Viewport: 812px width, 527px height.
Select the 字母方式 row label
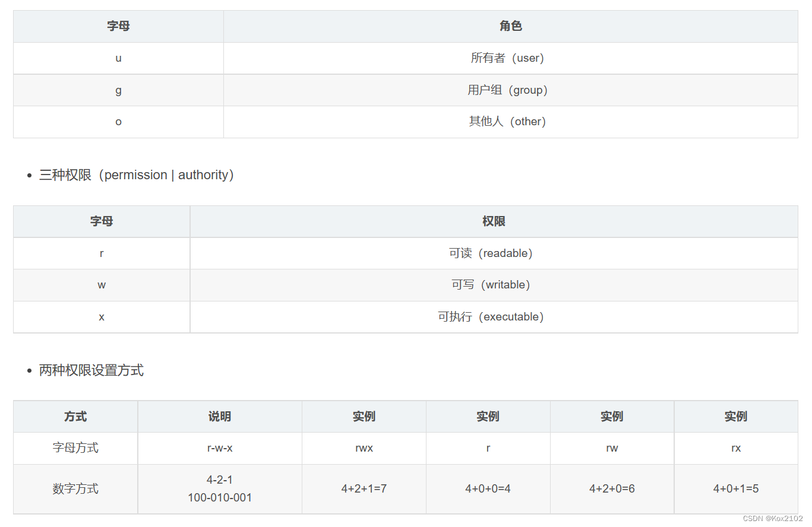click(x=75, y=448)
